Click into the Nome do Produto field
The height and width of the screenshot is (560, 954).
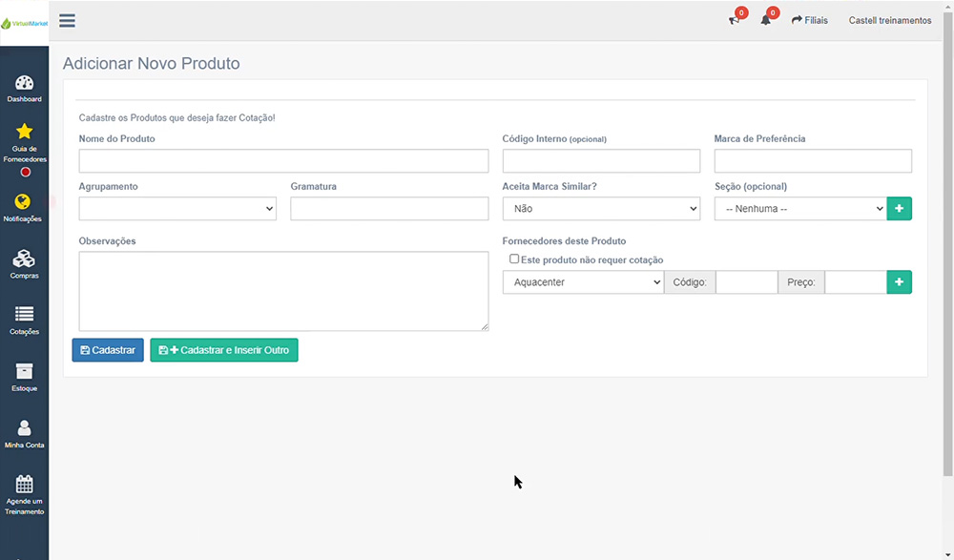(283, 161)
